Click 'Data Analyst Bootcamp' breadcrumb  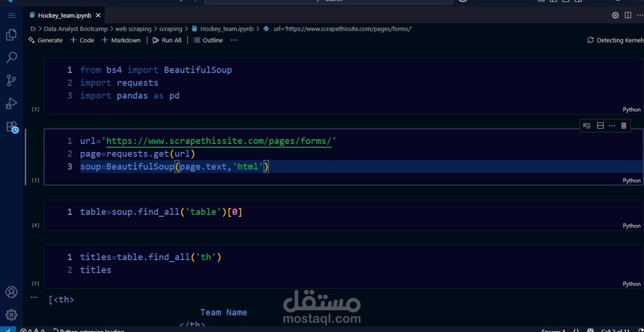coord(75,29)
